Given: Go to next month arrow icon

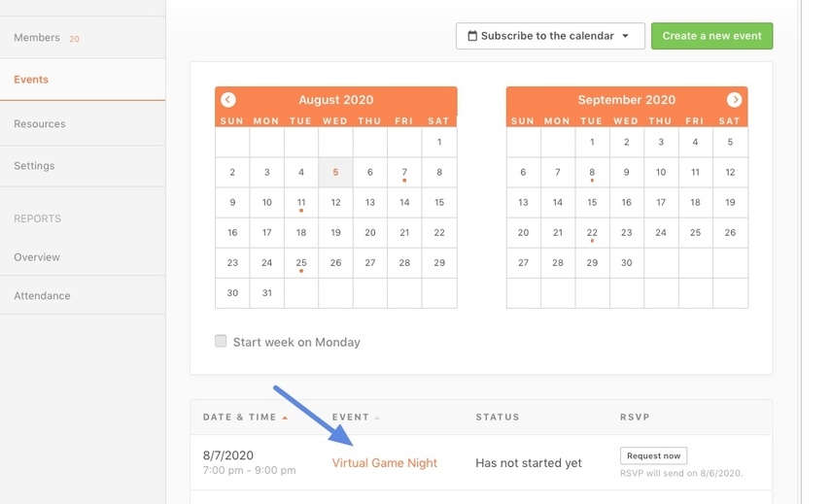Looking at the screenshot, I should (735, 100).
